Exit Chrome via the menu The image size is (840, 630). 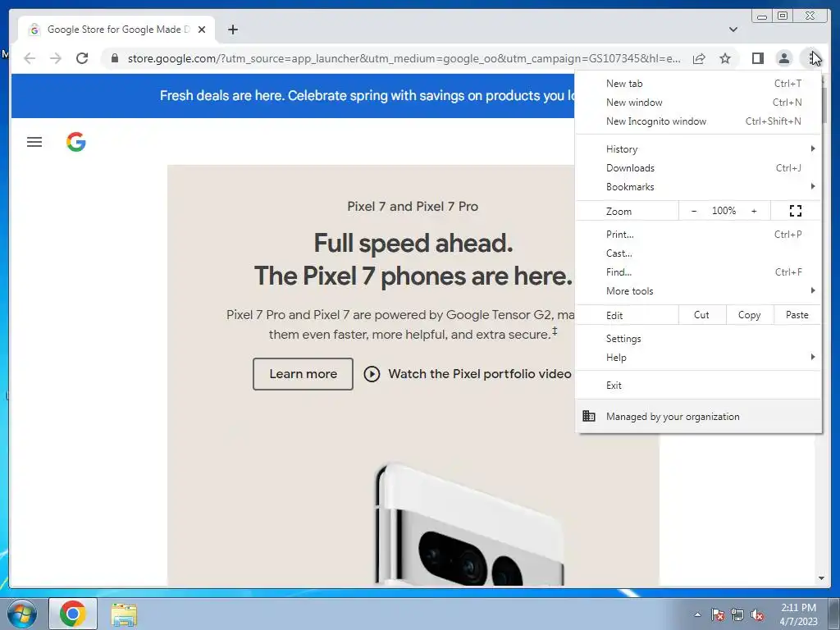coord(698,386)
